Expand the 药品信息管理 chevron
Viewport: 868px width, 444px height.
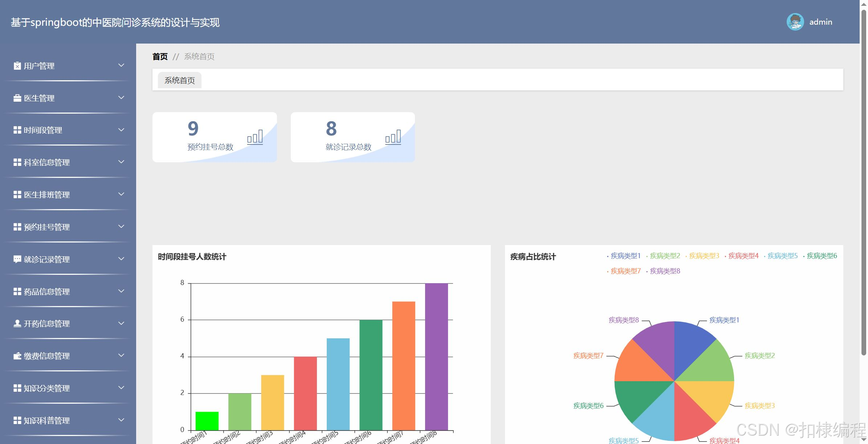[121, 291]
